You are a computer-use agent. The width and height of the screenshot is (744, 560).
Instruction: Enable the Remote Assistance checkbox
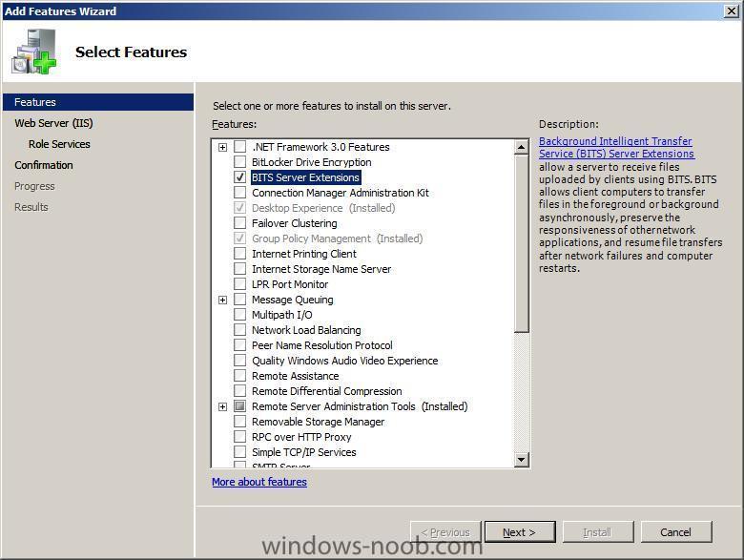[x=240, y=376]
